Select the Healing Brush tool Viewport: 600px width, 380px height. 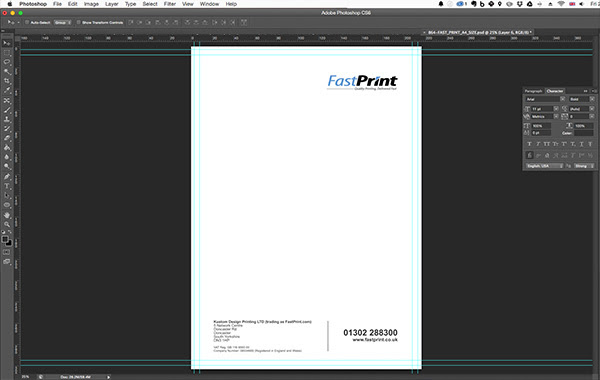(x=7, y=101)
